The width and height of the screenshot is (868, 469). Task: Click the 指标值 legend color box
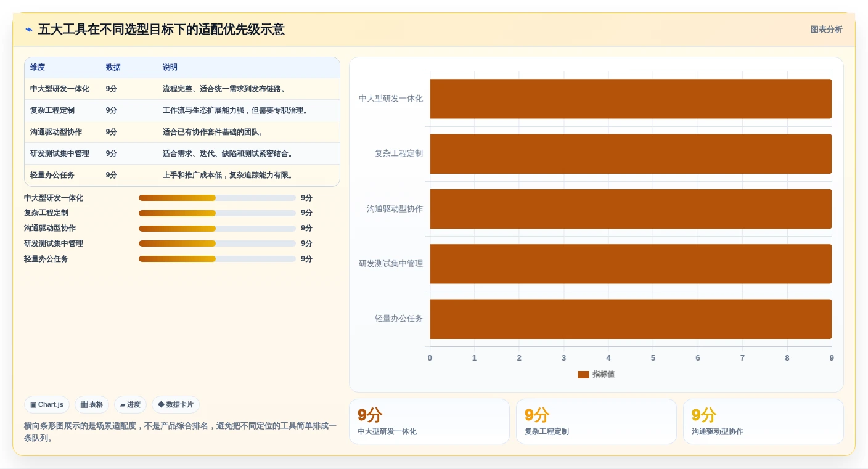point(583,375)
